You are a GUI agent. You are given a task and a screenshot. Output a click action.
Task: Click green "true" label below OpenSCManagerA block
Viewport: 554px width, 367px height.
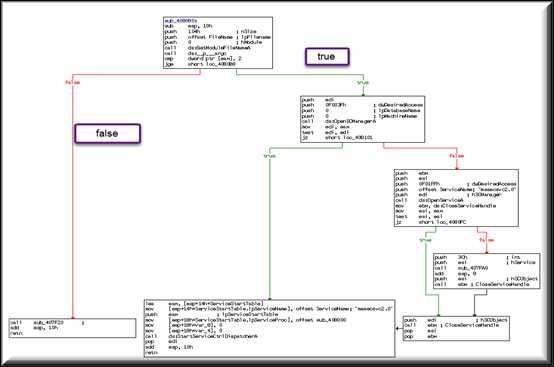269,156
